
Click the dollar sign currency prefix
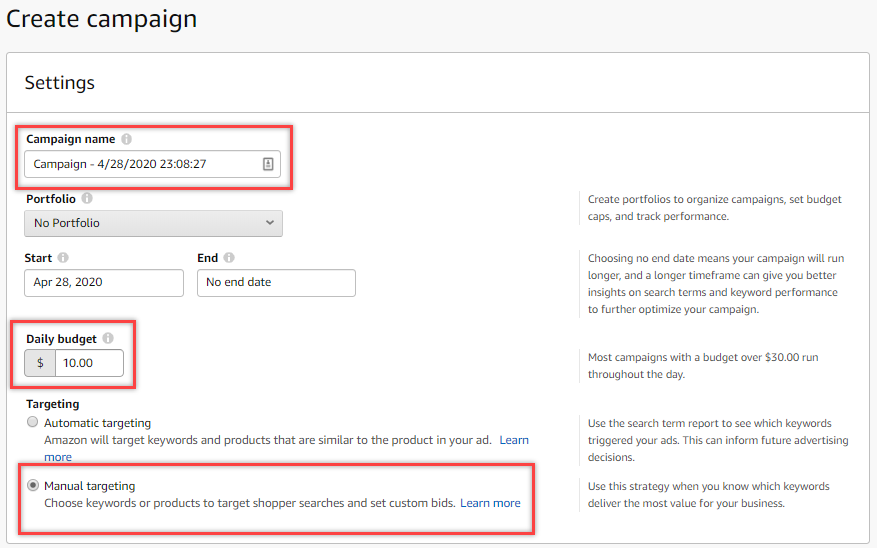40,363
